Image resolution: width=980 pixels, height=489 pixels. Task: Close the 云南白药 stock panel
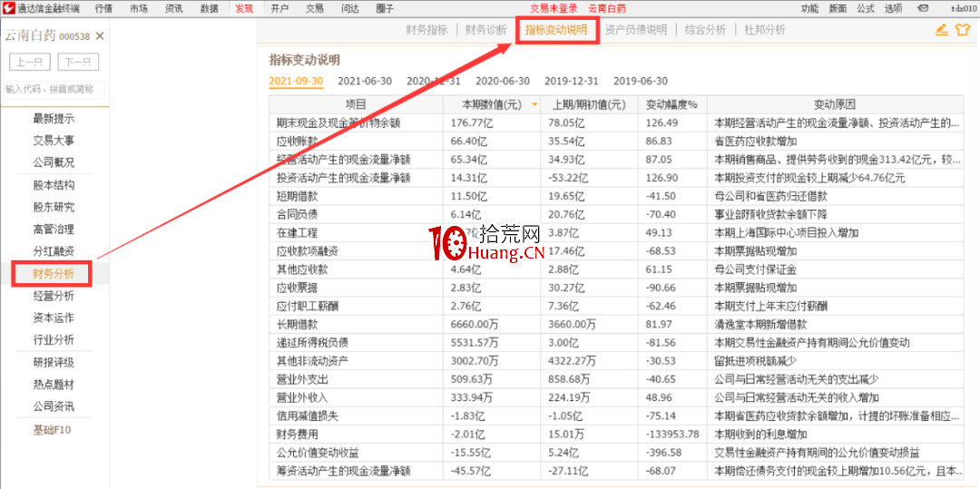100,36
